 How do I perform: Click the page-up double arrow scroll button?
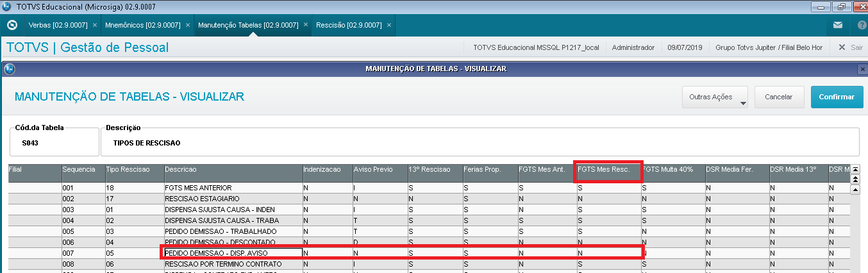(855, 179)
